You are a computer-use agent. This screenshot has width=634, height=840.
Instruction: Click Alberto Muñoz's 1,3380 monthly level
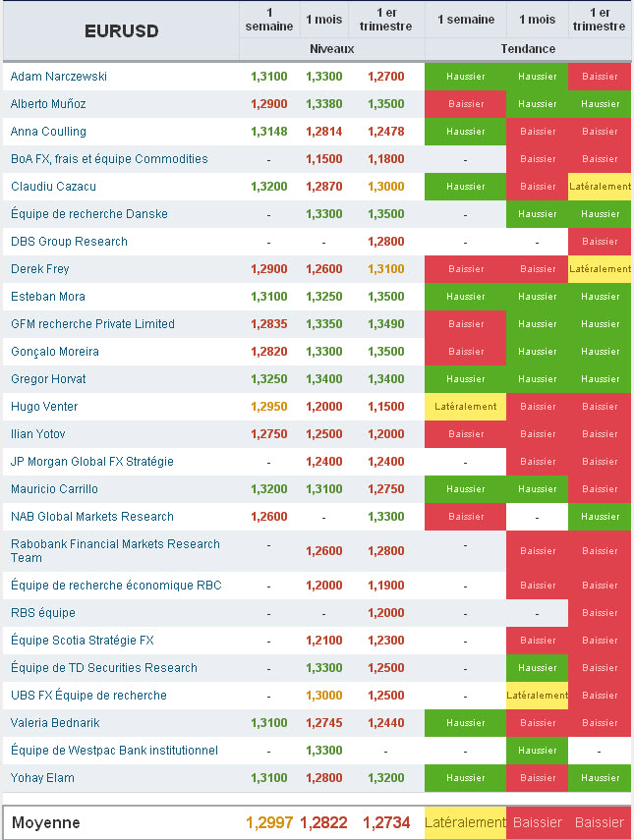(x=323, y=104)
